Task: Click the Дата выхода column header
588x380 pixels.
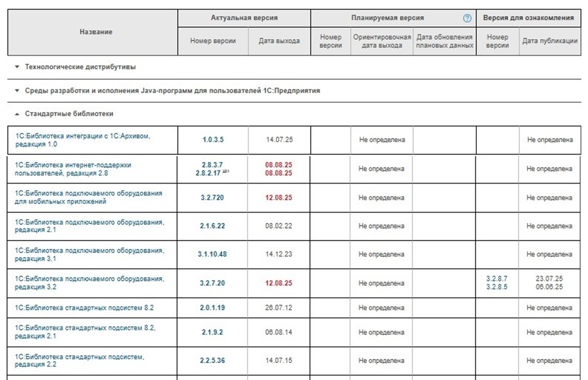Action: 279,41
